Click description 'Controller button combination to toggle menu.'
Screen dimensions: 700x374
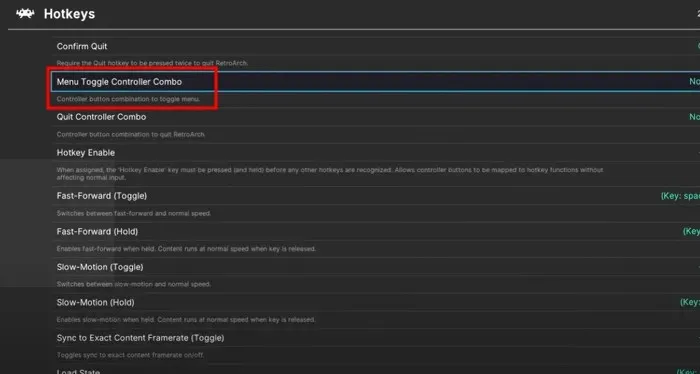(128, 99)
